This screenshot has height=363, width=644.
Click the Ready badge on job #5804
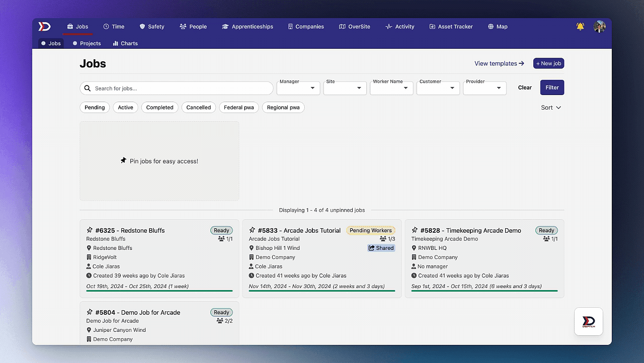[221, 312]
